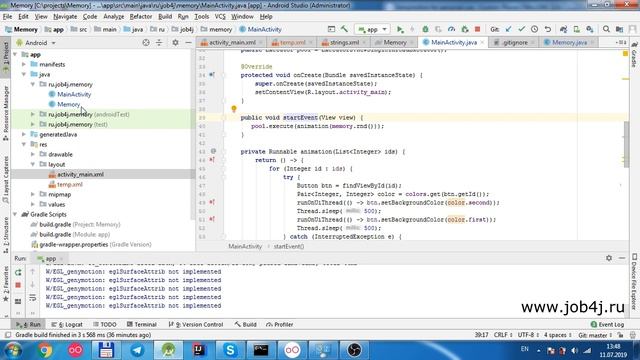Hide the Project panel with minus icon
The height and width of the screenshot is (360, 640).
[188, 42]
